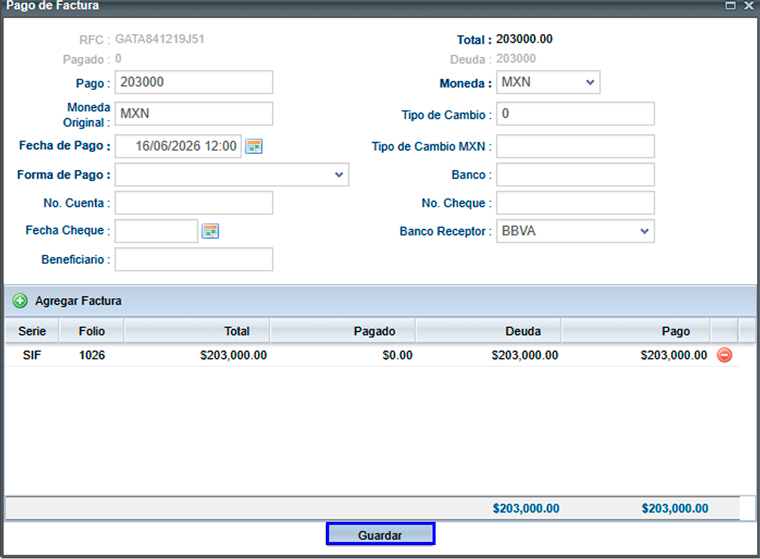Focus the No. Cheque input field
Viewport: 760px width, 559px height.
(575, 203)
